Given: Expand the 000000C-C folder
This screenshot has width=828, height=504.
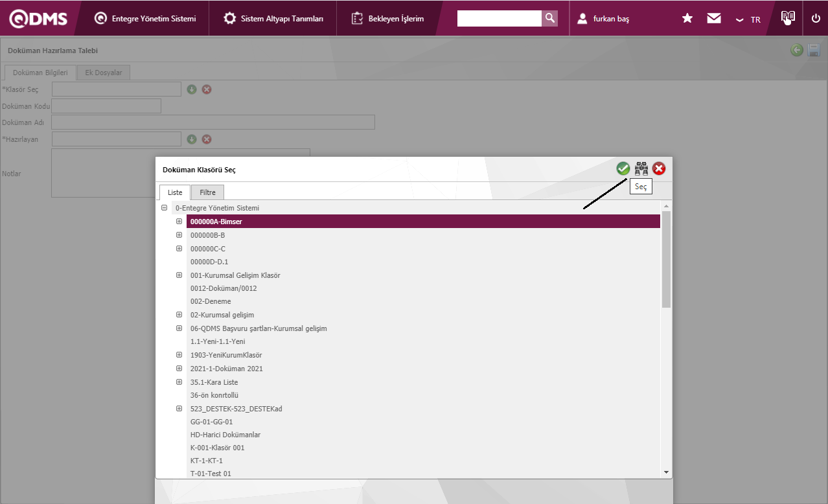Looking at the screenshot, I should click(179, 248).
